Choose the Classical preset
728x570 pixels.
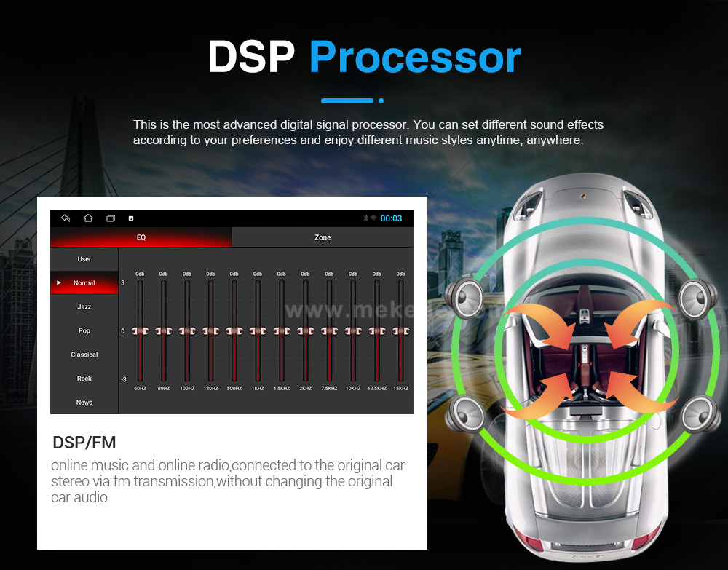pos(84,355)
